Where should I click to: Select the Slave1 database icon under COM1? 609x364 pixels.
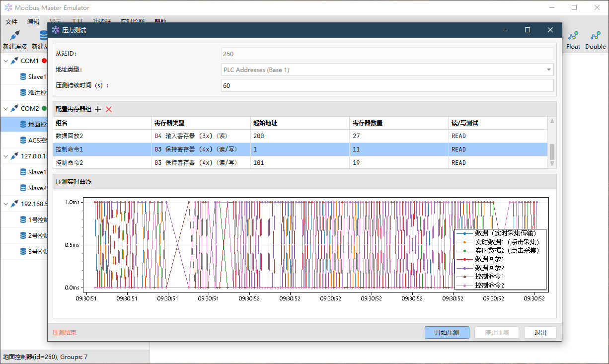[x=23, y=77]
